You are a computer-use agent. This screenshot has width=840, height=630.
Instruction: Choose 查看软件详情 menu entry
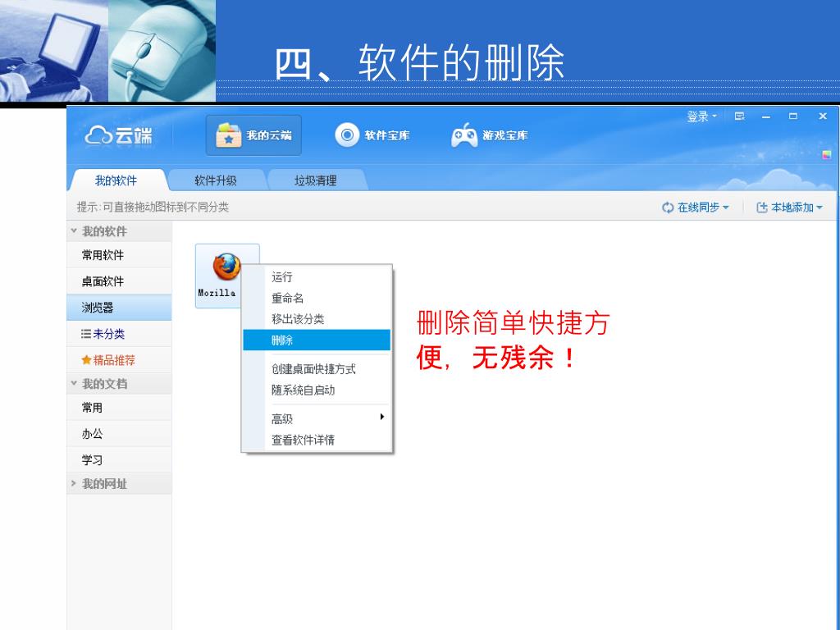pyautogui.click(x=317, y=440)
